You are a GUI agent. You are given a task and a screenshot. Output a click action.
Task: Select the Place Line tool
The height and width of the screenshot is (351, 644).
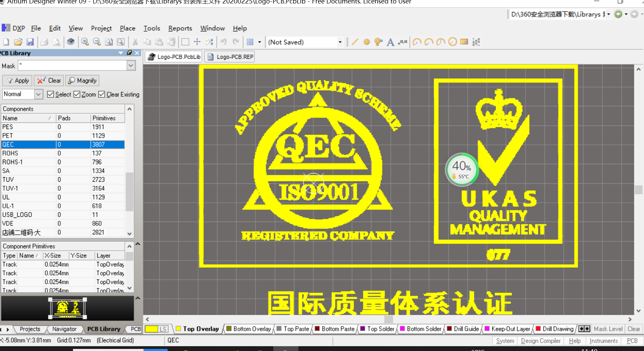point(355,42)
